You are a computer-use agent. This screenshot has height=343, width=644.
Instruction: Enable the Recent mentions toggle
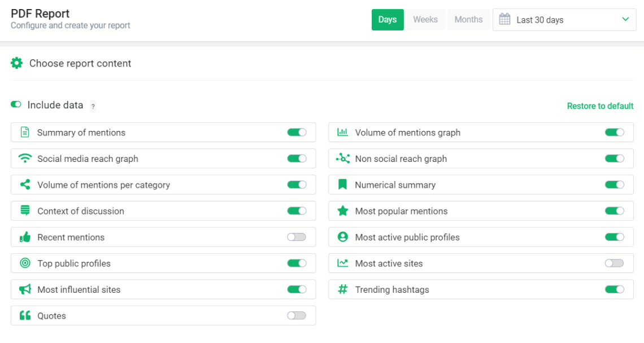pos(297,238)
